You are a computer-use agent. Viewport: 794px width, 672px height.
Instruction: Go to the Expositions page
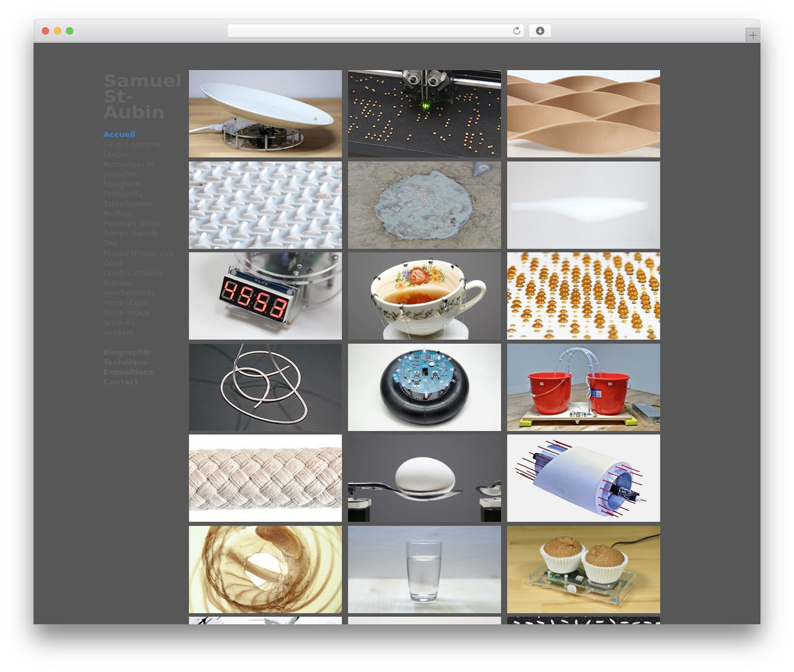click(x=128, y=372)
